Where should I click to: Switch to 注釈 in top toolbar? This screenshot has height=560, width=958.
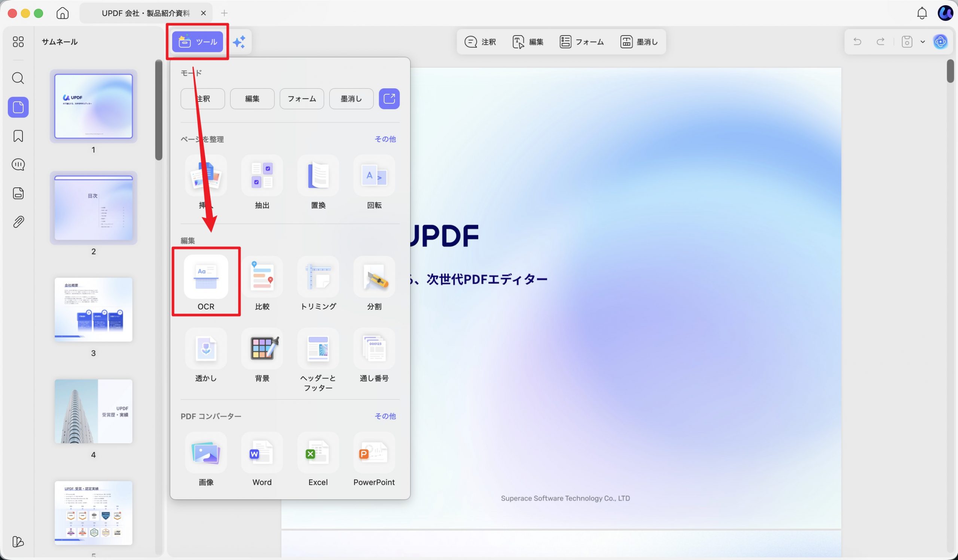[480, 42]
